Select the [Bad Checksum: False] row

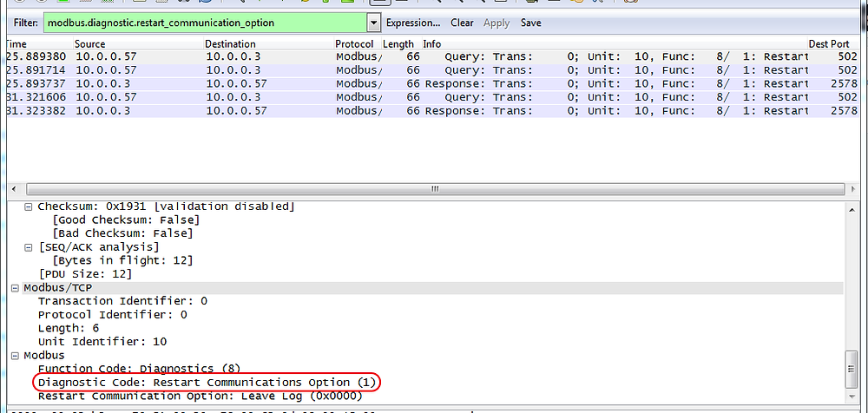pos(122,233)
